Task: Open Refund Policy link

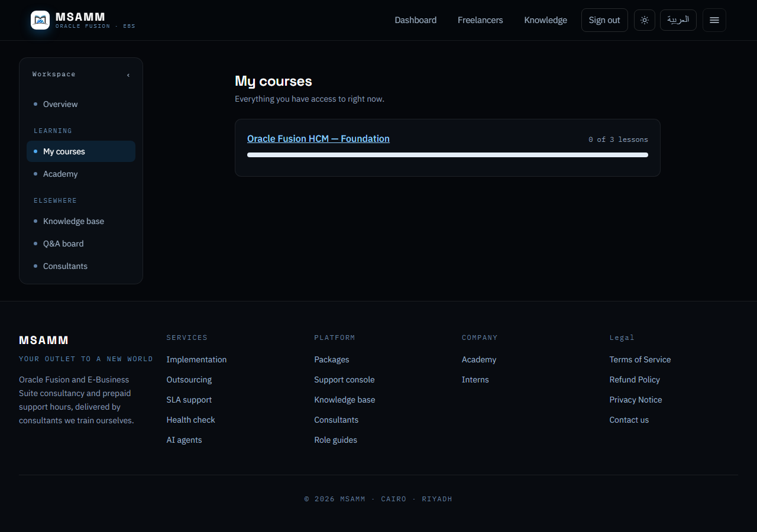Action: pos(635,379)
